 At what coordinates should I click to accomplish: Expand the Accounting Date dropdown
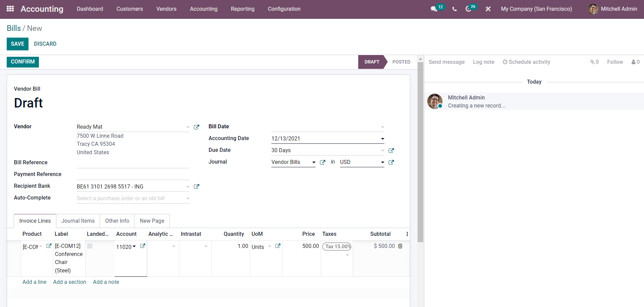click(x=382, y=139)
